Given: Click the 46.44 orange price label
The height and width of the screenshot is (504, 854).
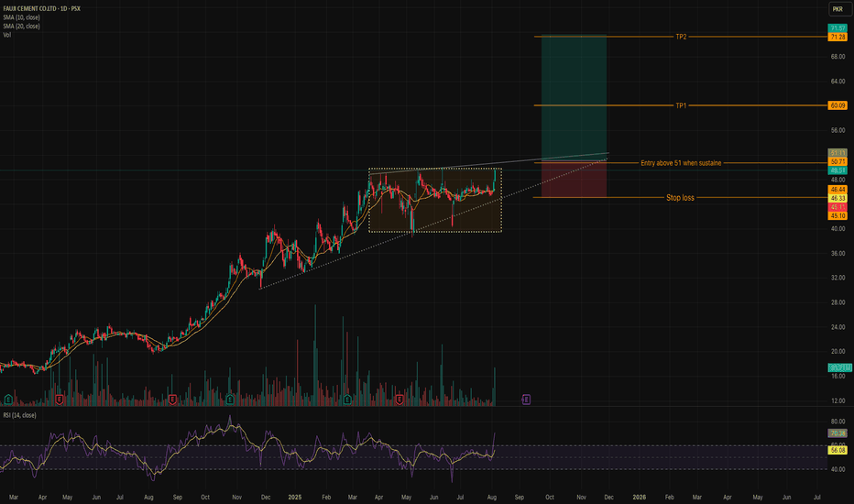Looking at the screenshot, I should 838,190.
